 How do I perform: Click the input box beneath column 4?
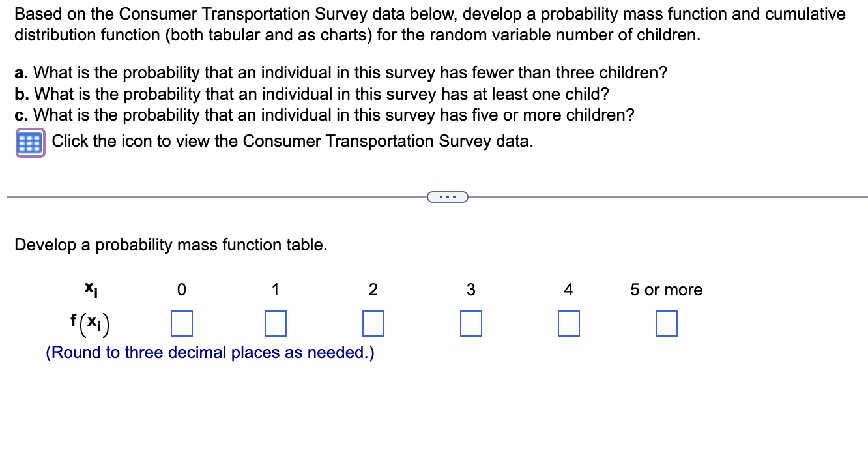pos(568,322)
